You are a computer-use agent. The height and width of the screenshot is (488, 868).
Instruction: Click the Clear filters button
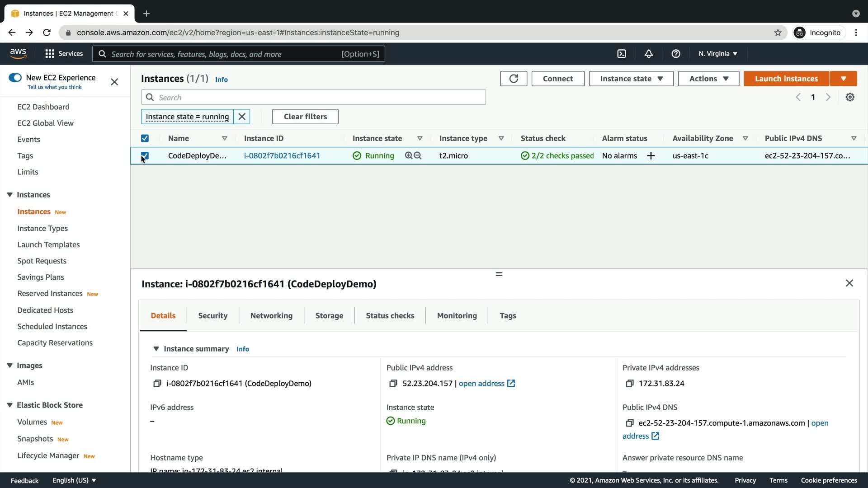[305, 117]
